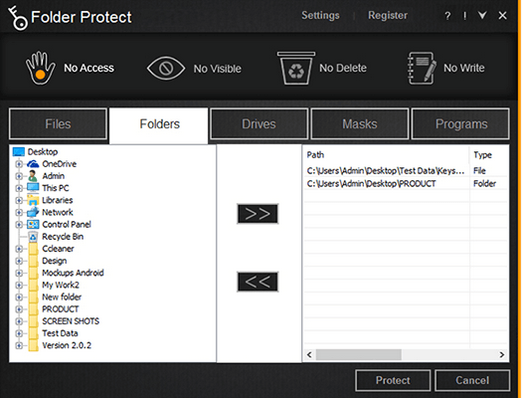Click the down-arrow minimize-to-tray icon
This screenshot has width=522, height=398.
pyautogui.click(x=482, y=15)
